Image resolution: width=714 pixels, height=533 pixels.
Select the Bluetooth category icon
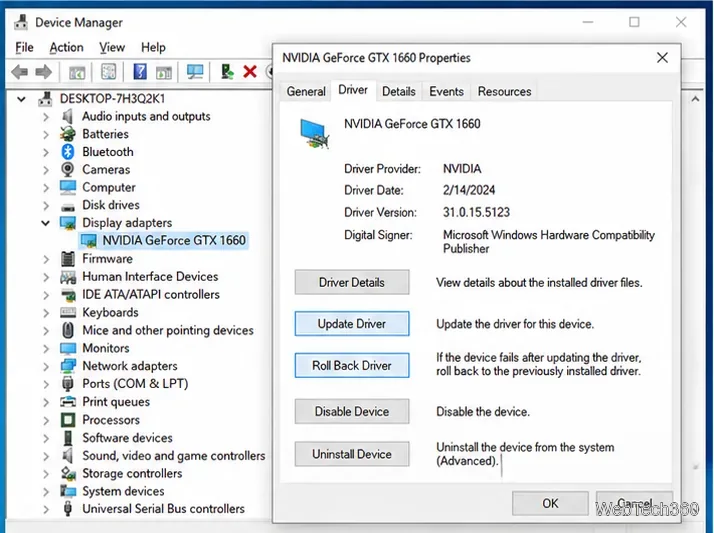click(x=68, y=152)
